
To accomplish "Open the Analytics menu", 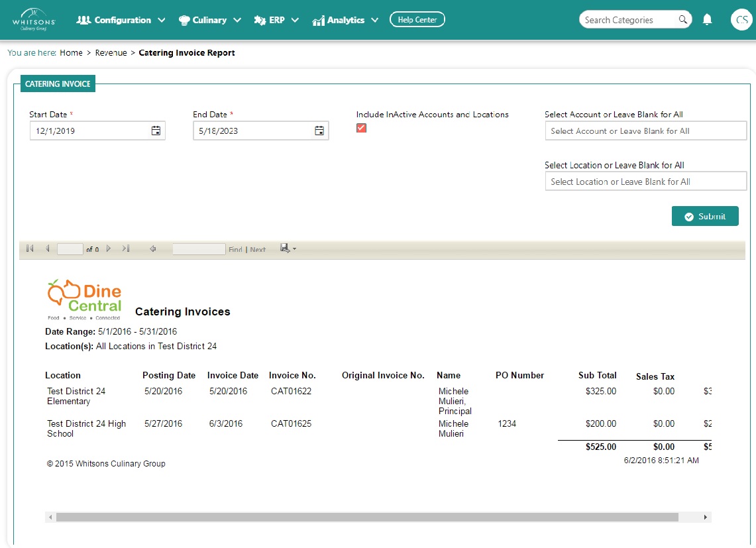I will coord(345,20).
